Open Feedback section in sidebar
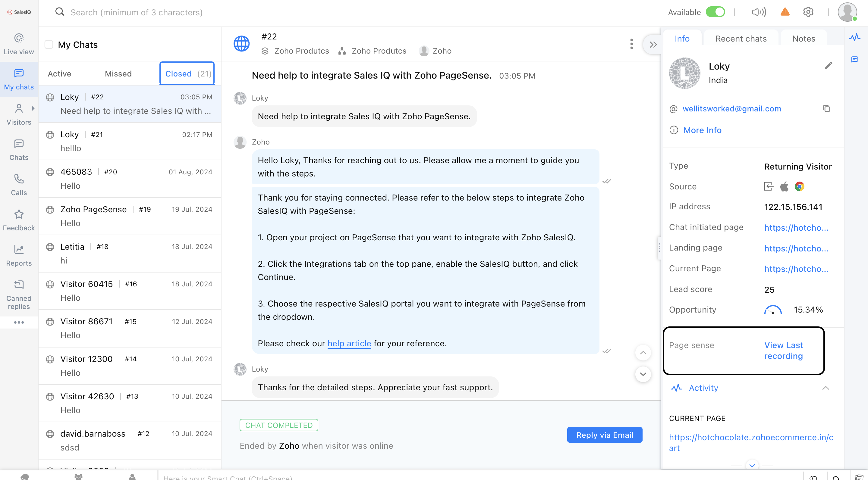Image resolution: width=868 pixels, height=480 pixels. [x=19, y=220]
